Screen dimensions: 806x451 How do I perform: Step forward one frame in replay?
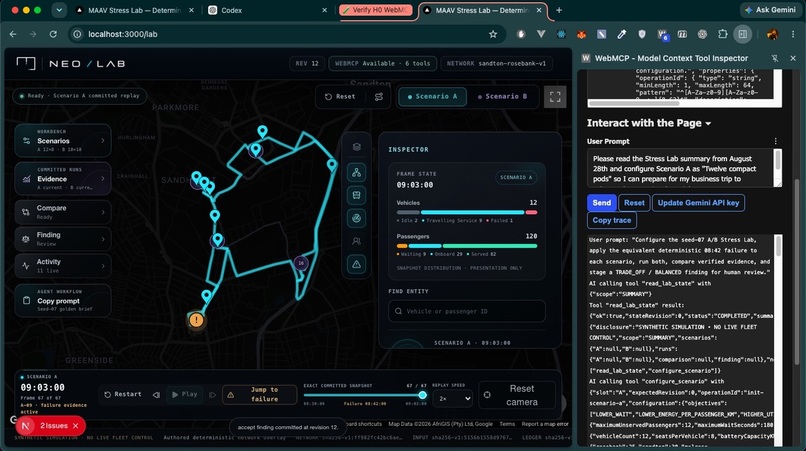click(x=212, y=394)
